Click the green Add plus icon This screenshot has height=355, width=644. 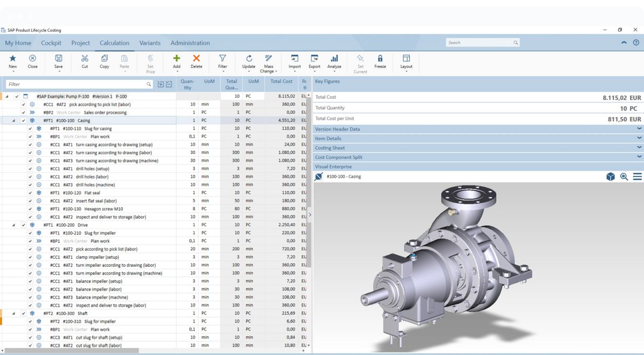point(177,59)
